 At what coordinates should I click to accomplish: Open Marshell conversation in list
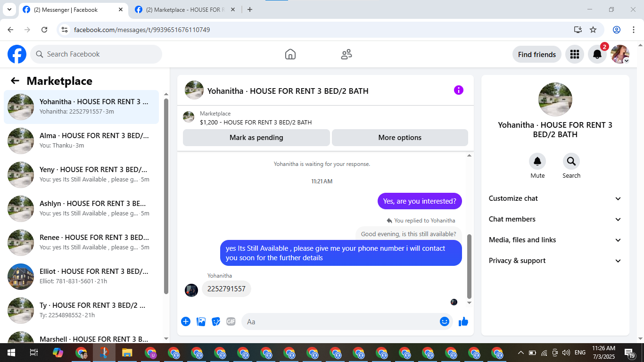pyautogui.click(x=82, y=336)
